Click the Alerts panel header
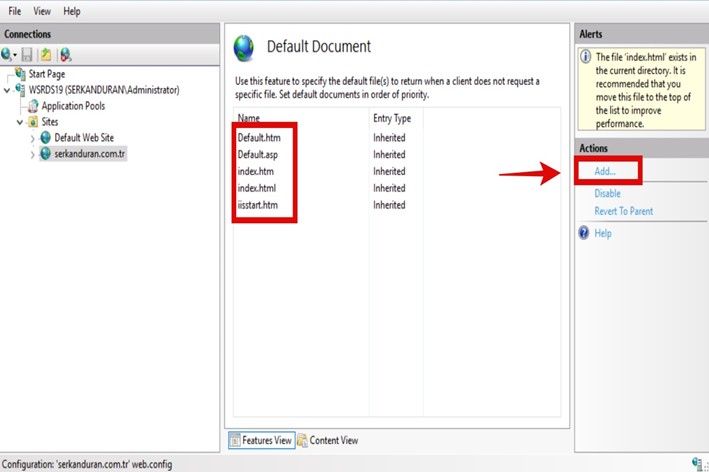 [642, 34]
